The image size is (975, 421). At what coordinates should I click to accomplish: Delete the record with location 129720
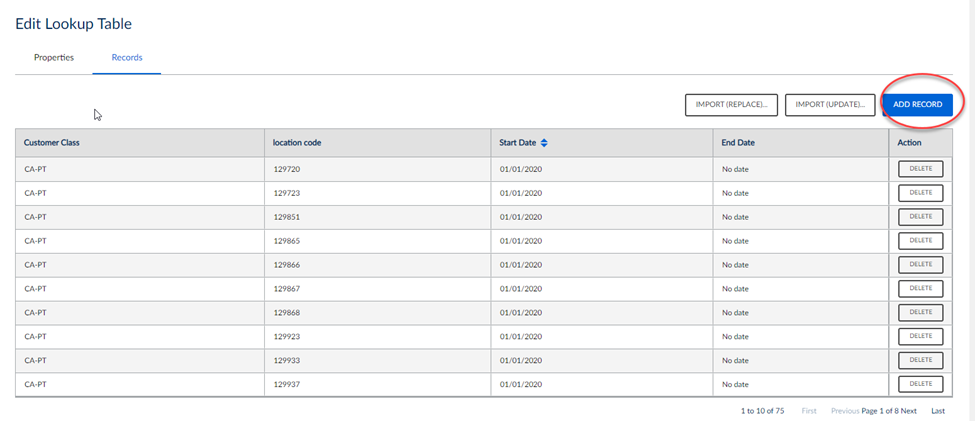tap(920, 169)
